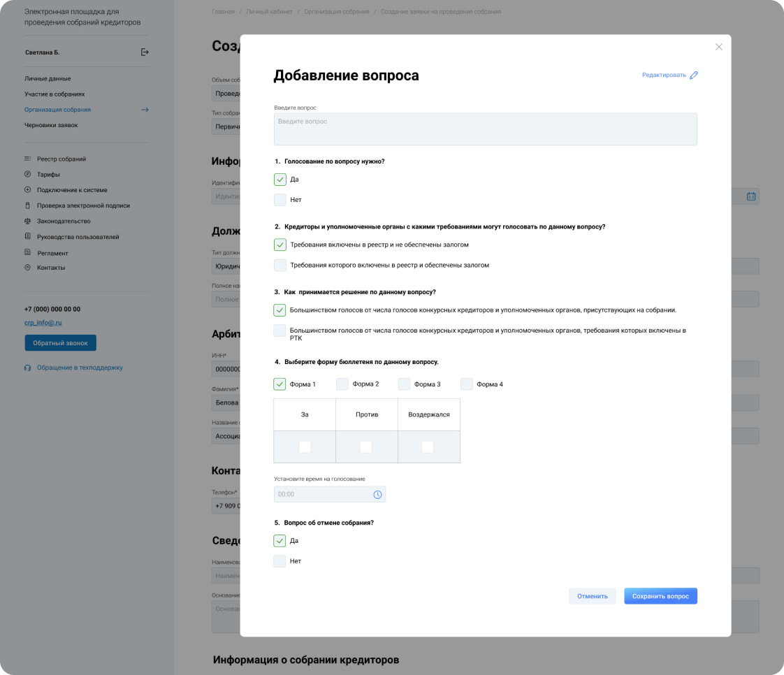Tick the Против checkbox in ballot table
This screenshot has width=784, height=675.
click(x=366, y=447)
